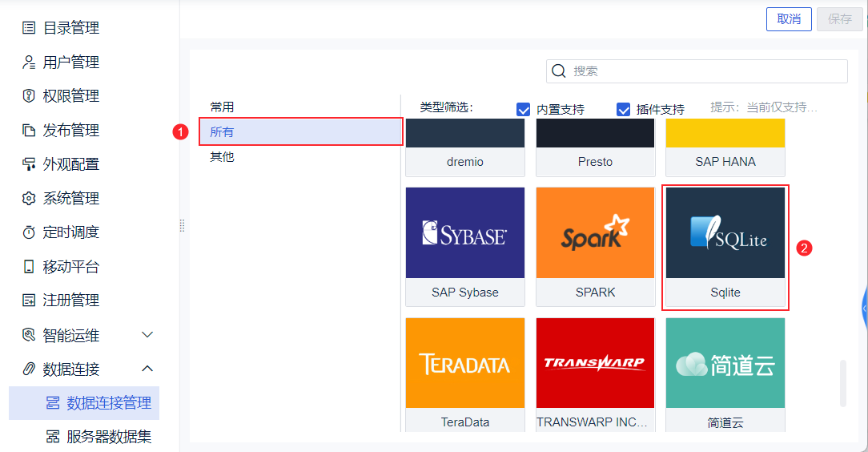Click the 用户管理 person icon
The height and width of the screenshot is (452, 868).
click(x=29, y=62)
